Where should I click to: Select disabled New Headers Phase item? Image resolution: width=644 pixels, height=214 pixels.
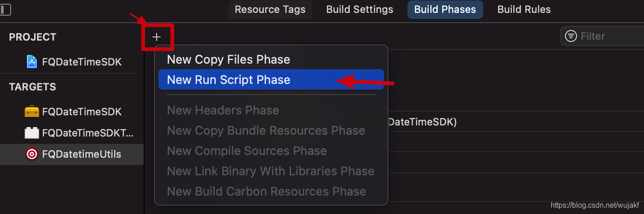271,110
